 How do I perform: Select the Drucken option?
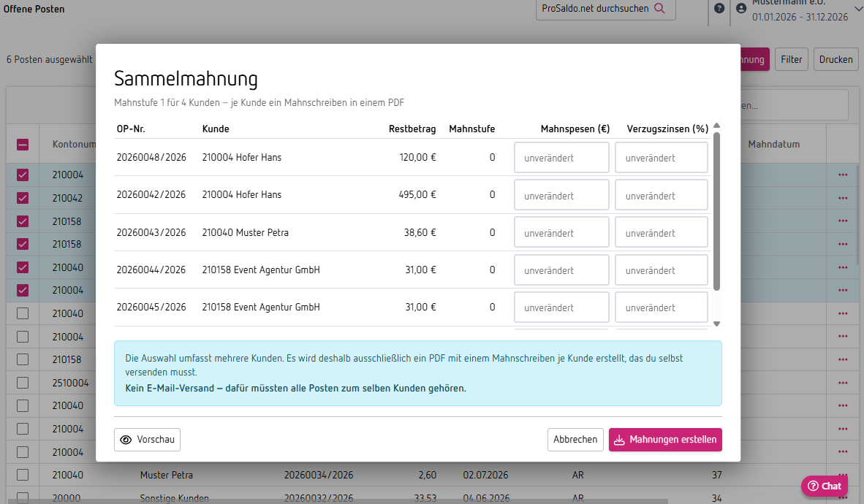tap(836, 59)
